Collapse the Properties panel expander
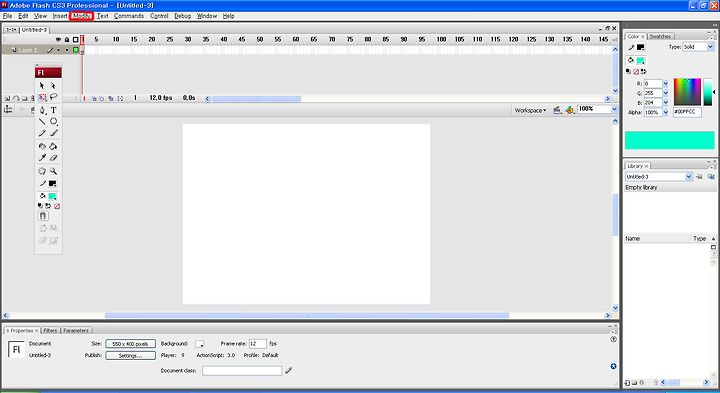 pos(7,331)
